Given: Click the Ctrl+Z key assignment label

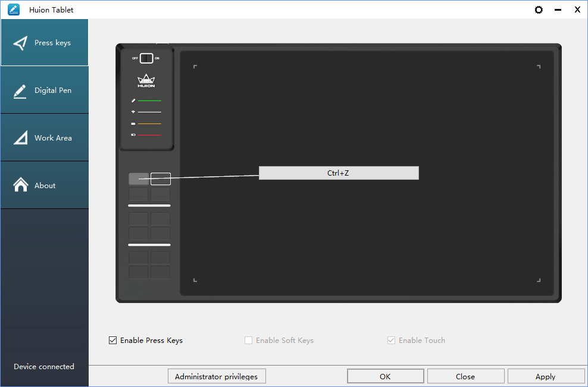Looking at the screenshot, I should tap(339, 173).
